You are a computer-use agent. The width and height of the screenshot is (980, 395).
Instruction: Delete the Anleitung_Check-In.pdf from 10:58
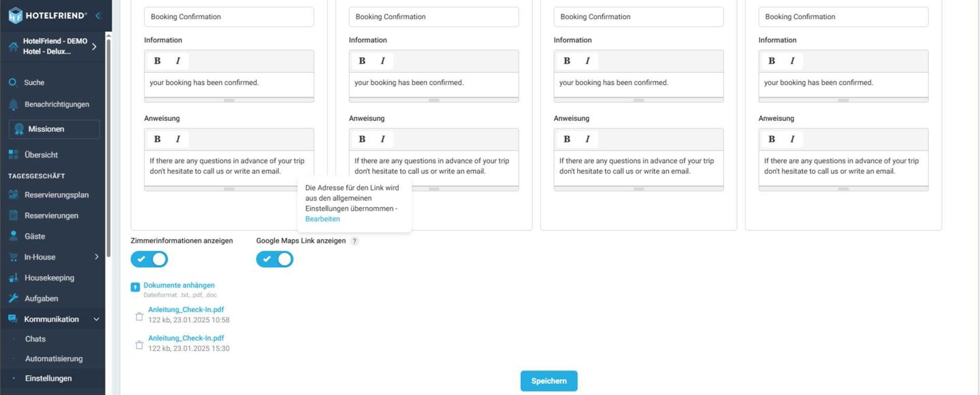pos(140,316)
